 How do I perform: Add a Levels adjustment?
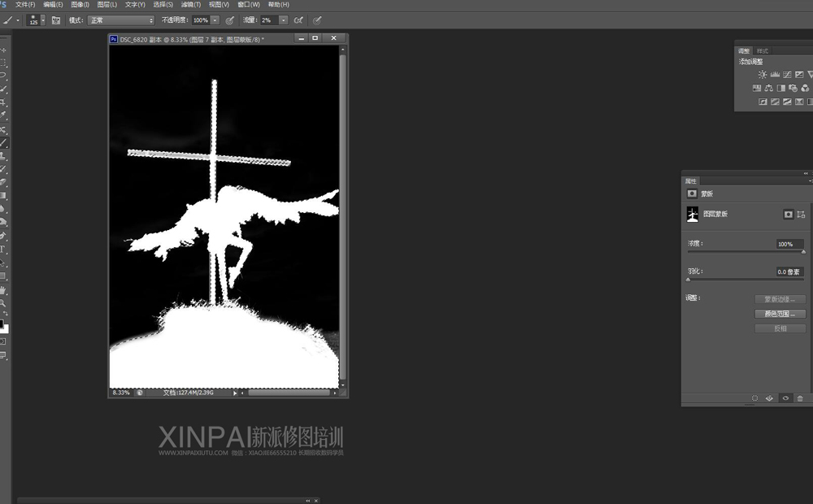[x=775, y=75]
